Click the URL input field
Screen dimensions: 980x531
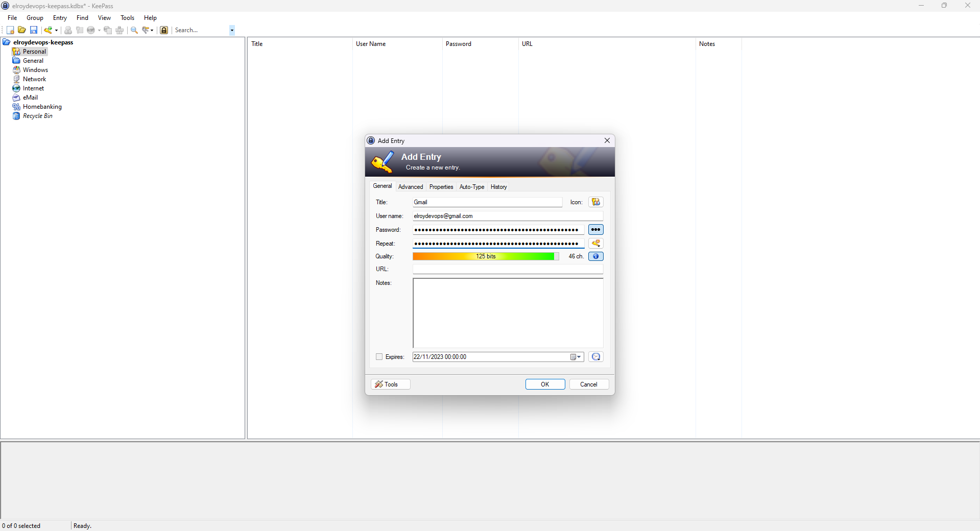508,269
